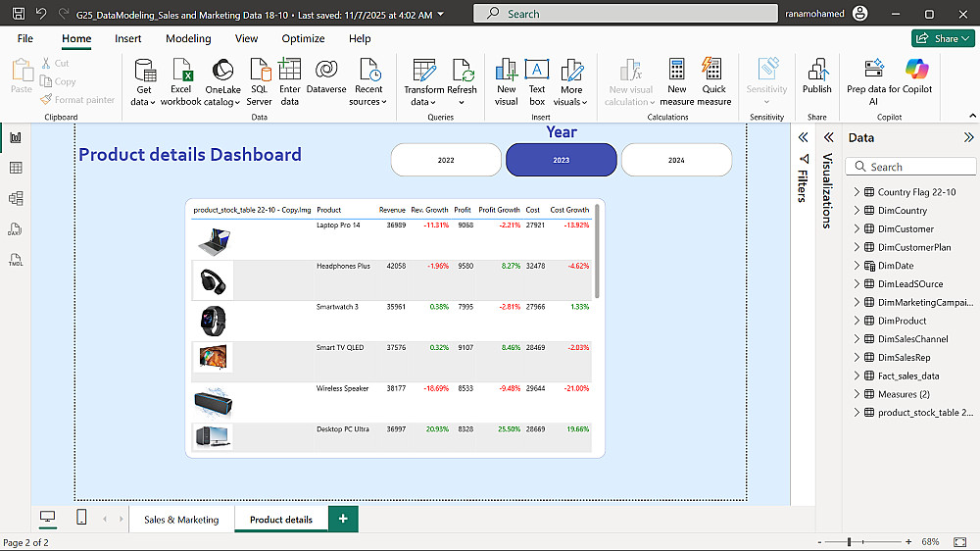Screen dimensions: 980x551
Task: Click the Laptop Pro 14 product image
Action: pyautogui.click(x=214, y=242)
